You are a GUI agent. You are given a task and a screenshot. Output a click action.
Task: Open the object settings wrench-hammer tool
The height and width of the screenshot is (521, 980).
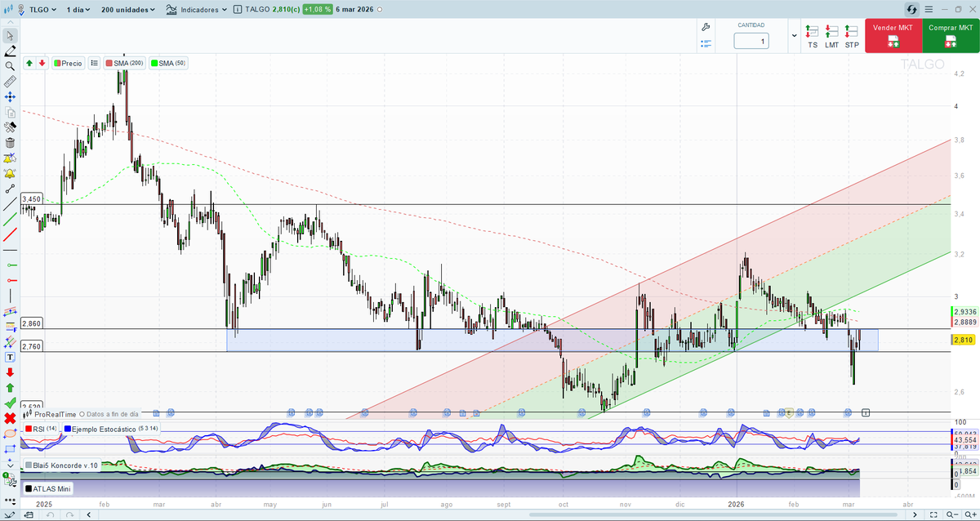(10, 127)
